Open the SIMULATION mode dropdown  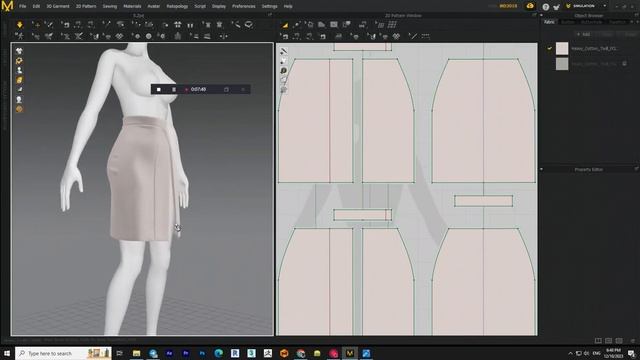(604, 6)
